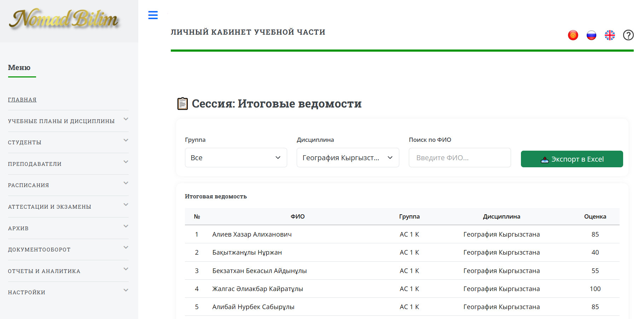Image resolution: width=644 pixels, height=319 pixels.
Task: Switch language to Kyrgyz flag
Action: (573, 35)
